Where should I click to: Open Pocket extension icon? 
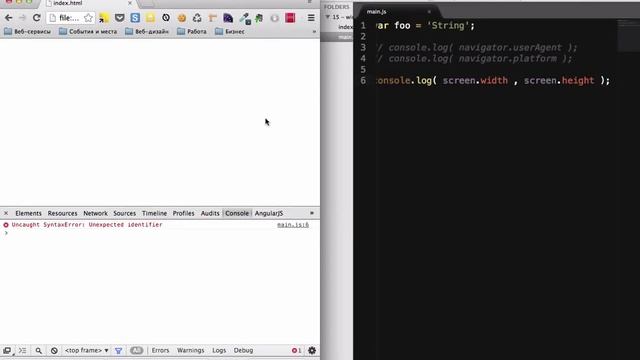pos(119,18)
